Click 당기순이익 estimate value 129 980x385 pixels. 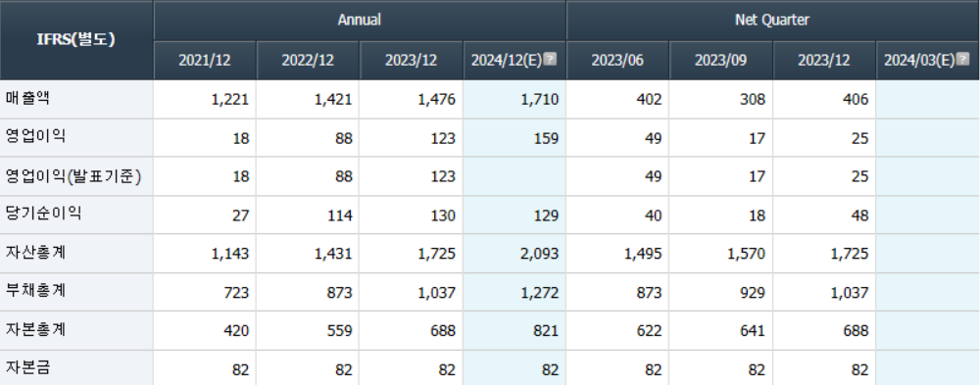[x=547, y=216]
